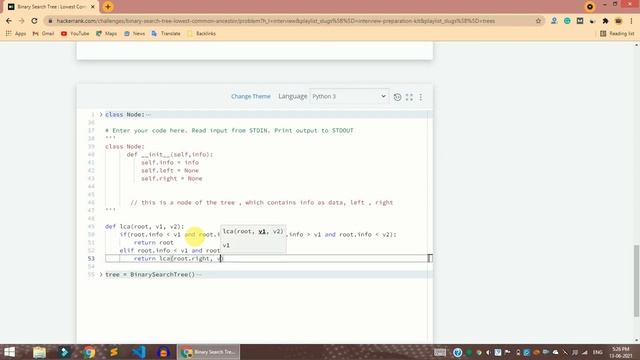Click the site lock icon in address bar

pos(50,21)
